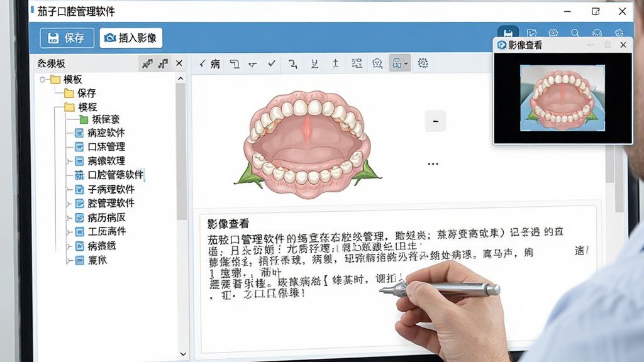The height and width of the screenshot is (362, 644).
Task: Select the small downward-triangle tool in the toolbar
Action: click(x=253, y=65)
